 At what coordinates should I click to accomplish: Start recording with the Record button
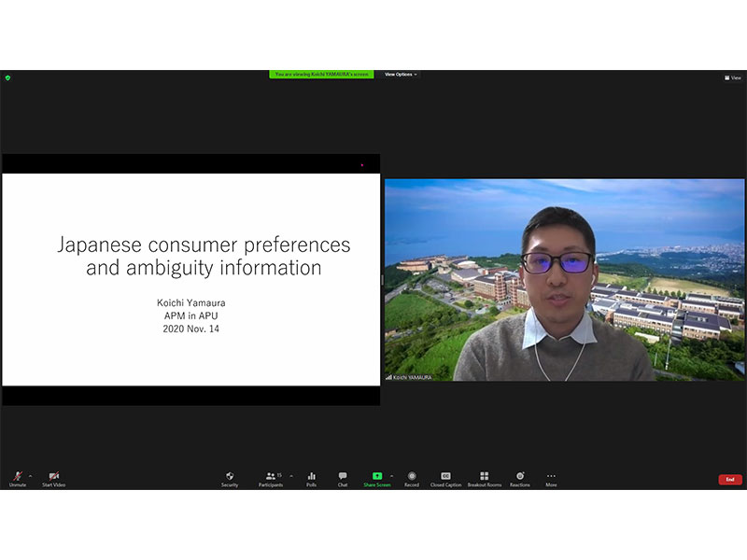[x=412, y=478]
